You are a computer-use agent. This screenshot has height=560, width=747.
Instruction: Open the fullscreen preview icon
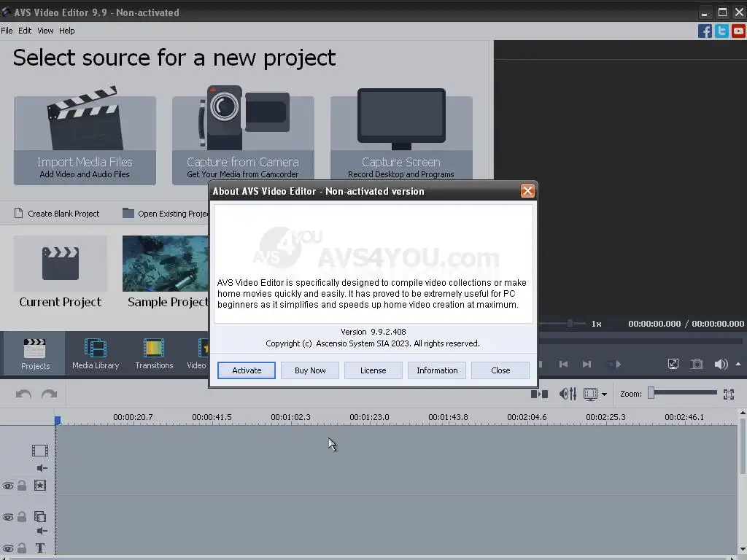tap(673, 365)
